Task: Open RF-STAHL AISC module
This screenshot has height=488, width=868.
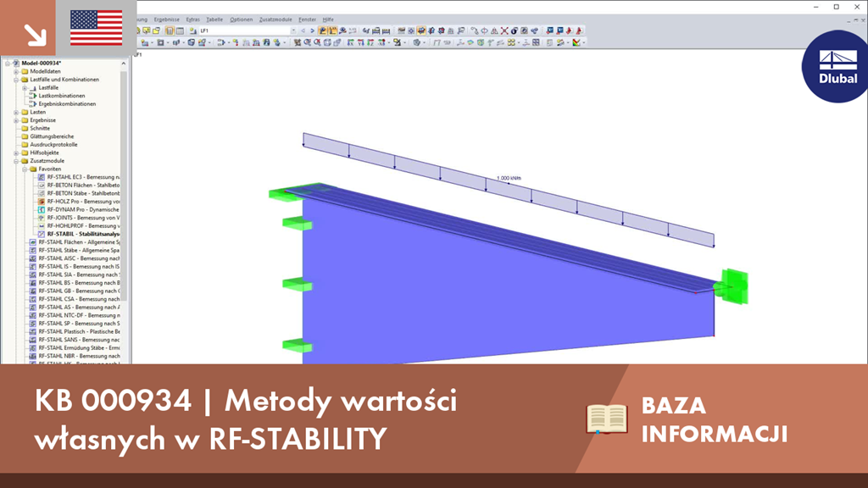Action: (79, 258)
